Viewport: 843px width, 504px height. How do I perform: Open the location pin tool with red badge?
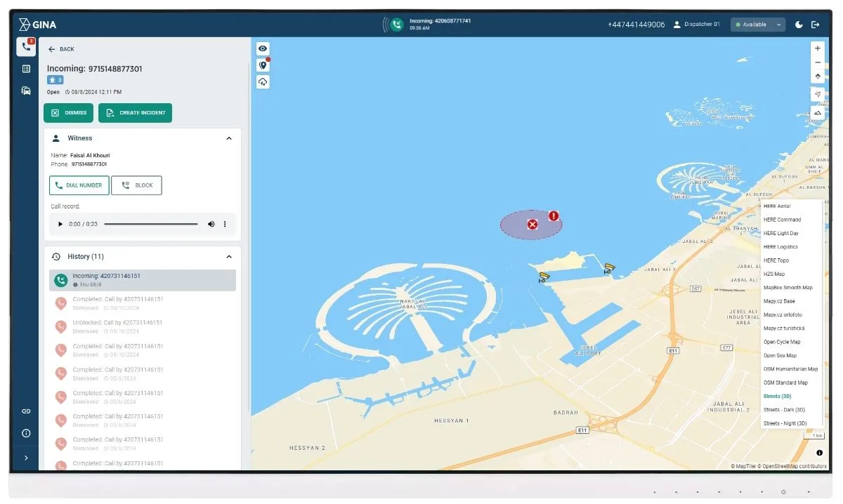pos(262,65)
